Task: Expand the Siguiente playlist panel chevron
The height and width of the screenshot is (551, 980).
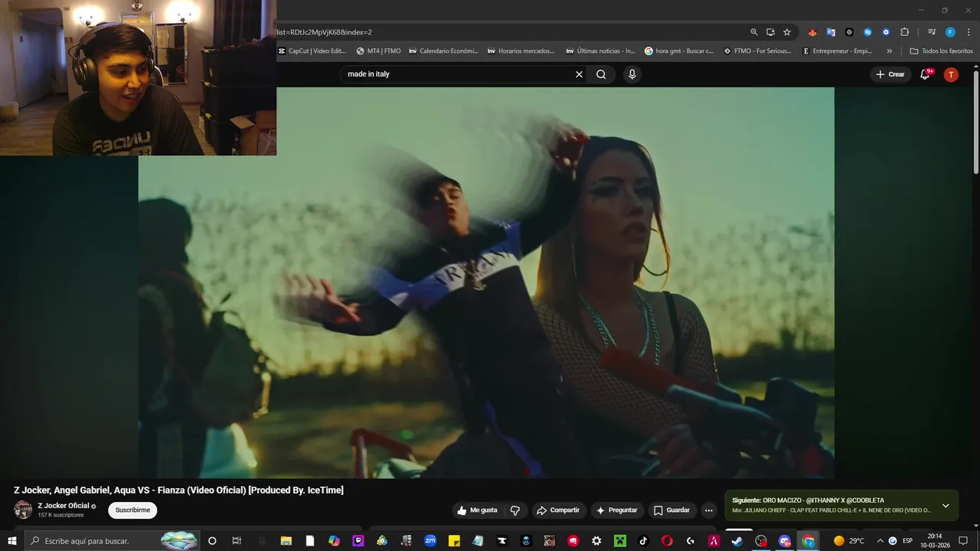Action: 946,506
